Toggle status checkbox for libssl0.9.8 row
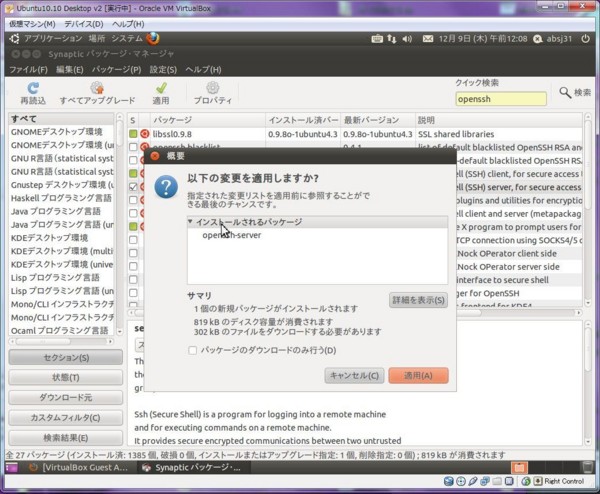Screen dimensions: 600x494 point(133,134)
